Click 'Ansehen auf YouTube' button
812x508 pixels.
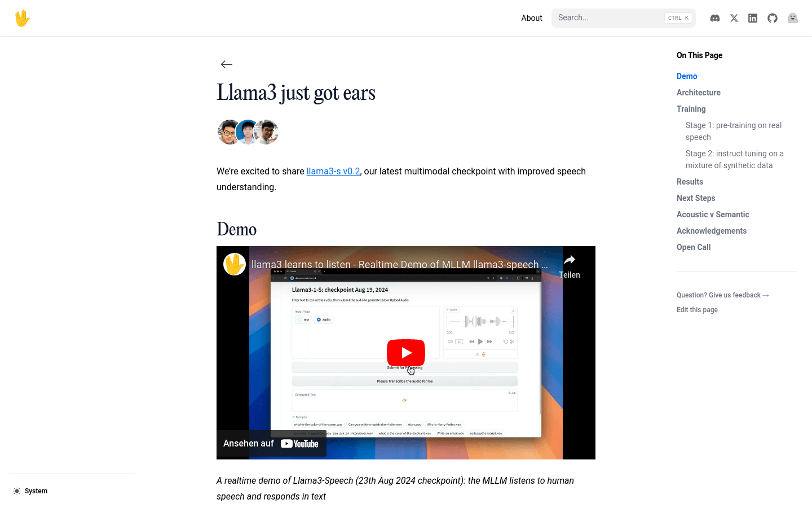(271, 444)
